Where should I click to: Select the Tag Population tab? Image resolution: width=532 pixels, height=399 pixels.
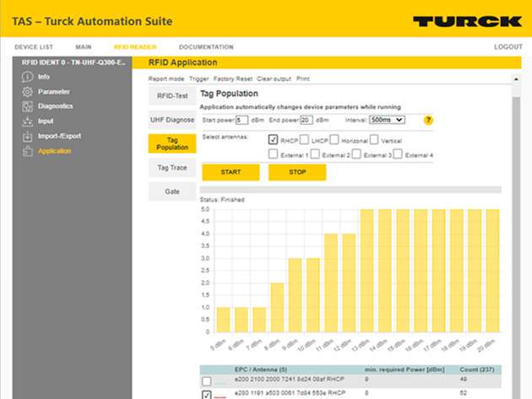click(172, 143)
